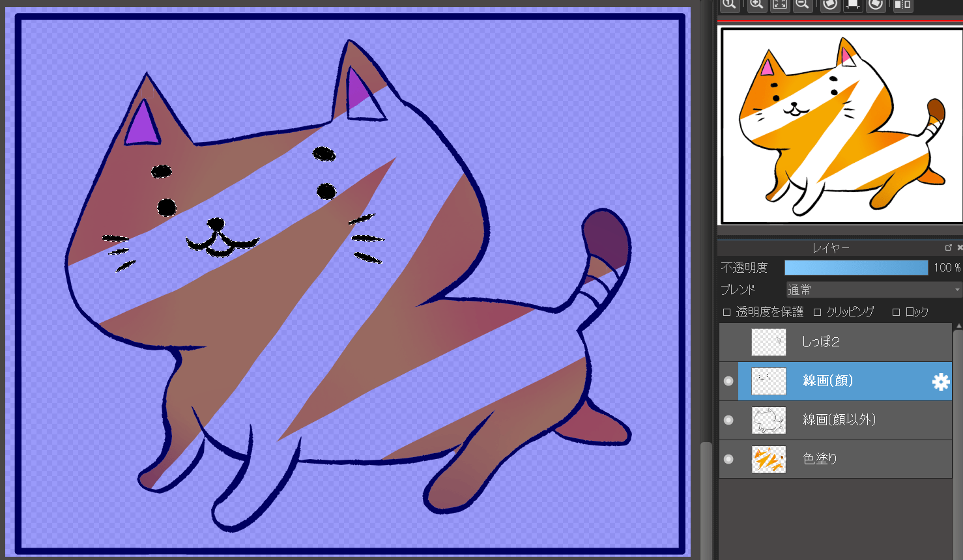Click the flip display icon in navigator toolbar

[902, 5]
